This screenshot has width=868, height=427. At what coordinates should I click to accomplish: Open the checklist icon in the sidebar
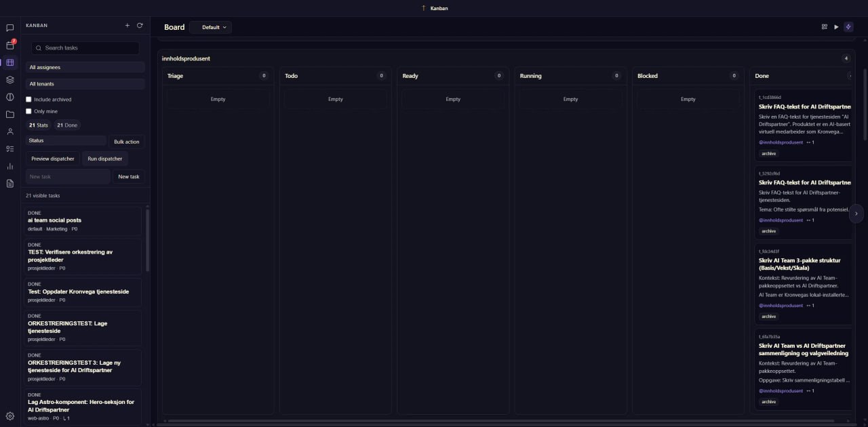coord(9,148)
